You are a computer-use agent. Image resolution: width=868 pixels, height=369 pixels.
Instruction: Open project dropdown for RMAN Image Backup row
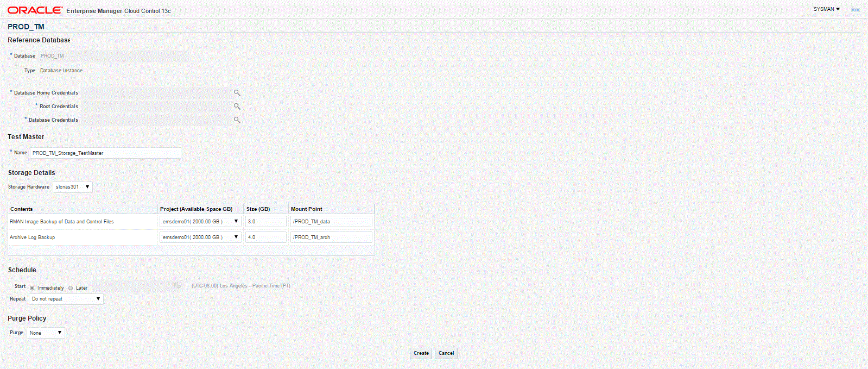click(x=200, y=222)
